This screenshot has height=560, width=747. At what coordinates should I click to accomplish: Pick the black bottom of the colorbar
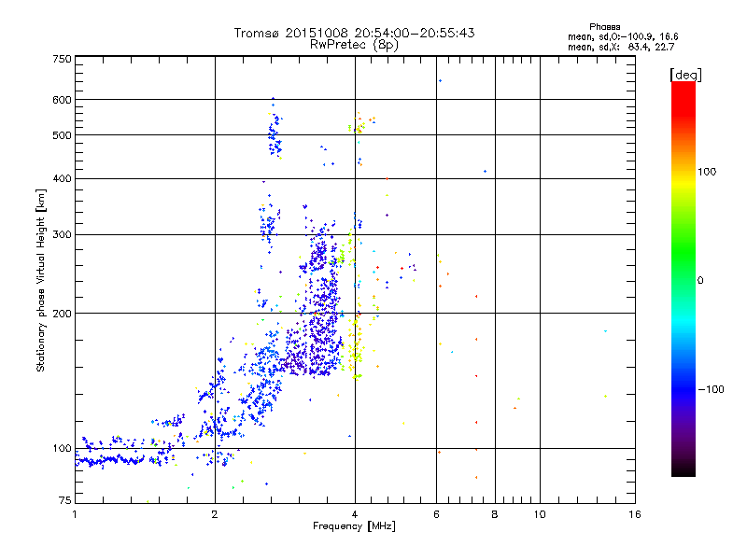[x=684, y=469]
